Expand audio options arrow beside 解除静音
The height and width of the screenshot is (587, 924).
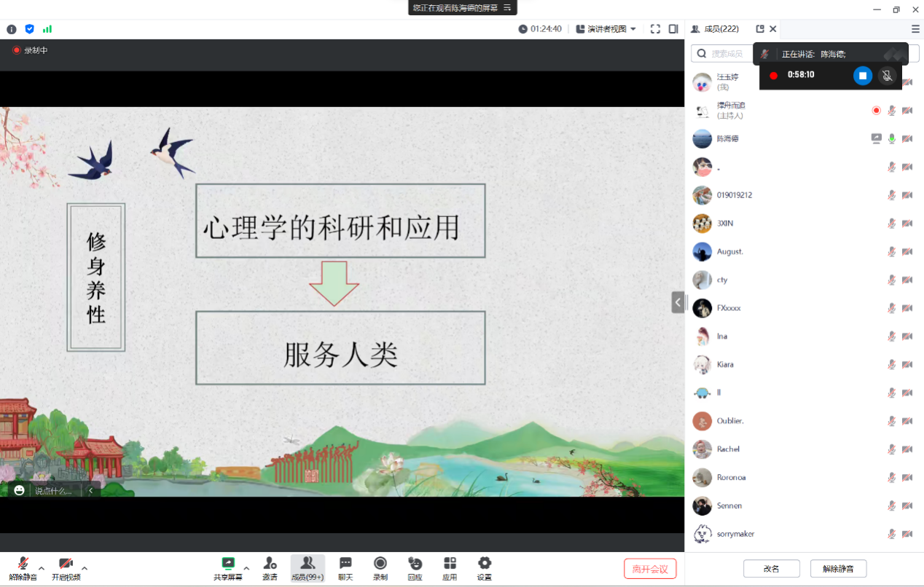coord(42,568)
